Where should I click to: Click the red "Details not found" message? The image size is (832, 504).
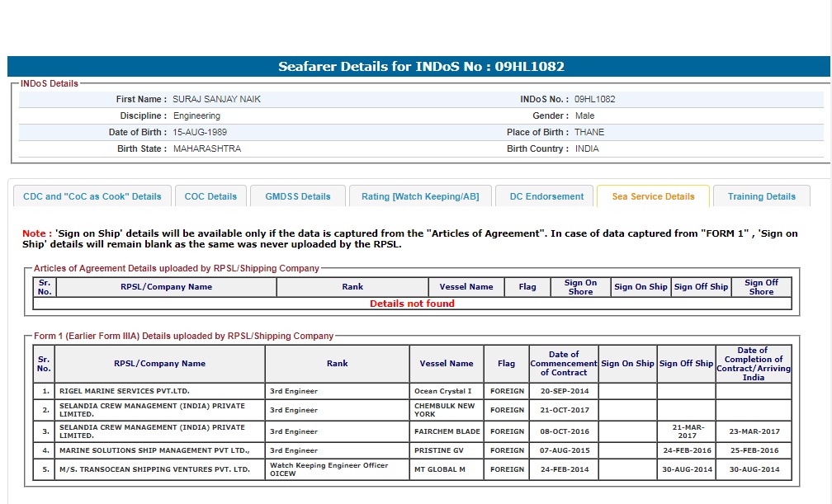(412, 304)
